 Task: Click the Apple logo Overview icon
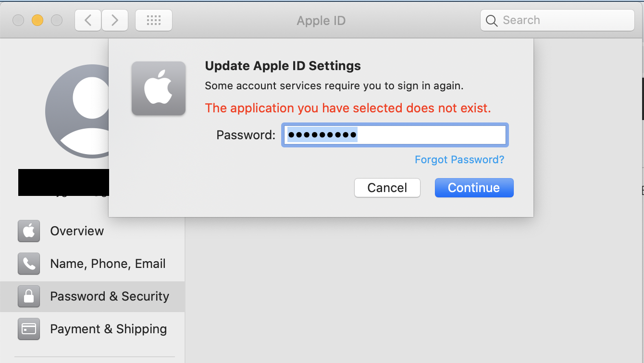29,231
